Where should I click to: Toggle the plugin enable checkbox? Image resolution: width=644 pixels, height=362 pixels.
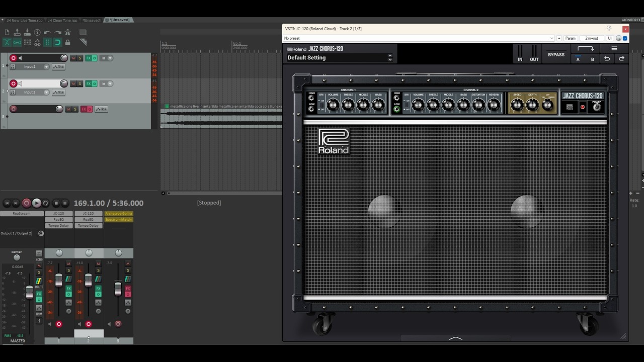(x=625, y=38)
